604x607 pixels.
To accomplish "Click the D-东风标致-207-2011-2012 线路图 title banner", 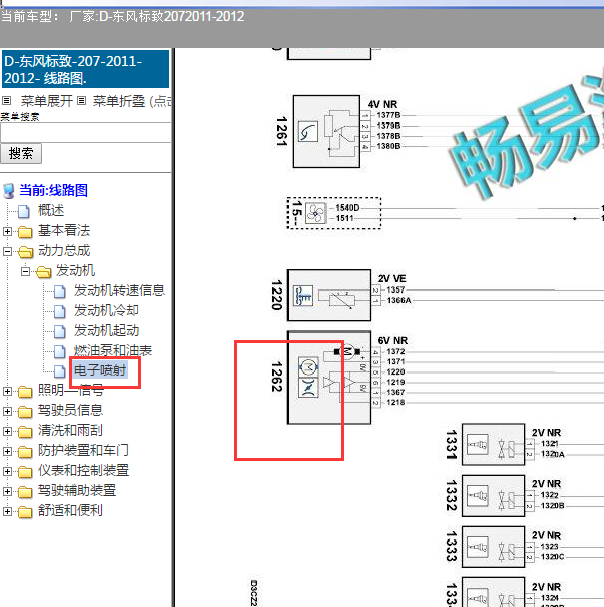I will pos(85,69).
